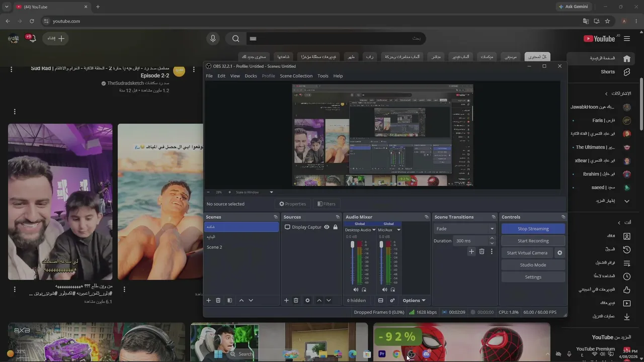Open the transition three-dot properties menu
Viewport: 644px width, 362px height.
point(492,251)
